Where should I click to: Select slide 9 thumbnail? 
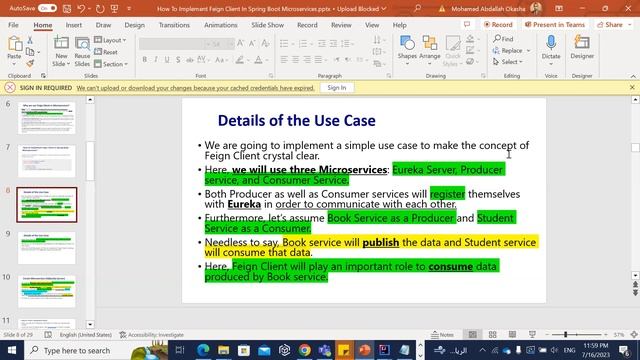pos(47,248)
